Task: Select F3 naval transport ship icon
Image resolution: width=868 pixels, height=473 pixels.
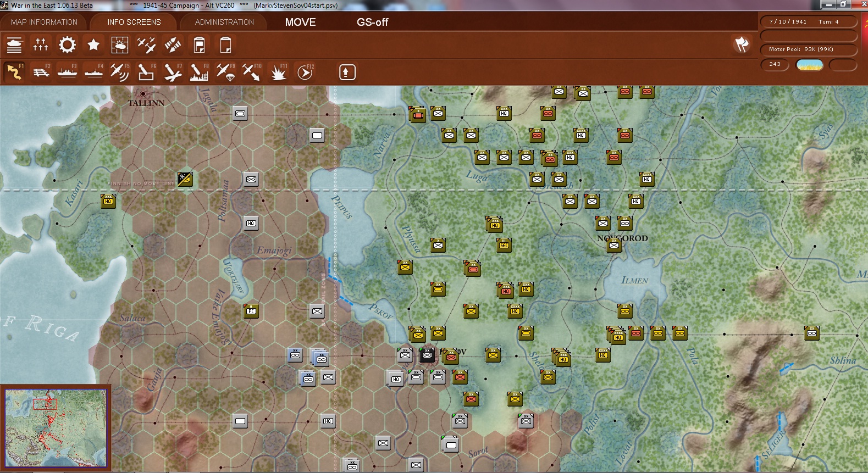Action: point(67,72)
